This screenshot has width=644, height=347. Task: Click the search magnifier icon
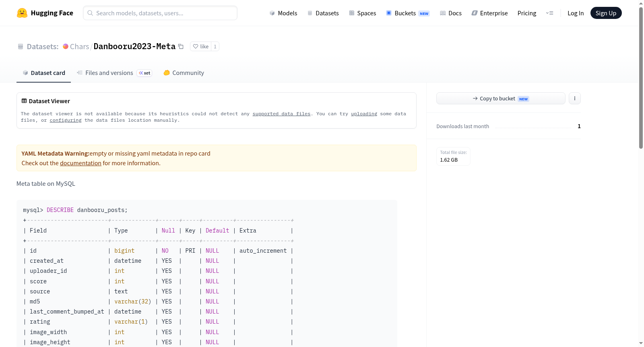point(91,13)
